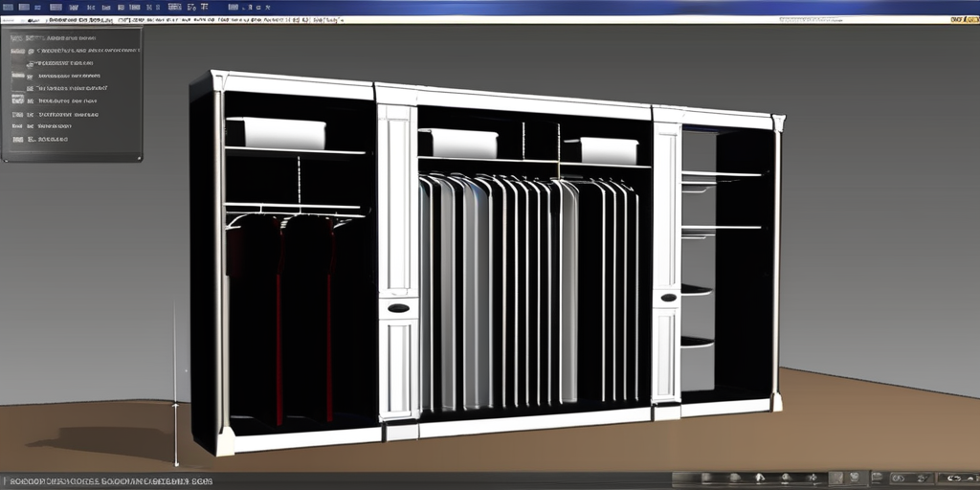Select the highlighted icon in the bottom-right toolbar
The width and height of the screenshot is (980, 490).
pyautogui.click(x=835, y=478)
